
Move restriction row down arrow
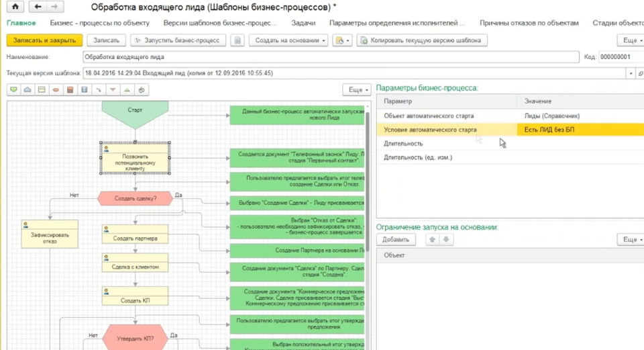[x=446, y=239]
